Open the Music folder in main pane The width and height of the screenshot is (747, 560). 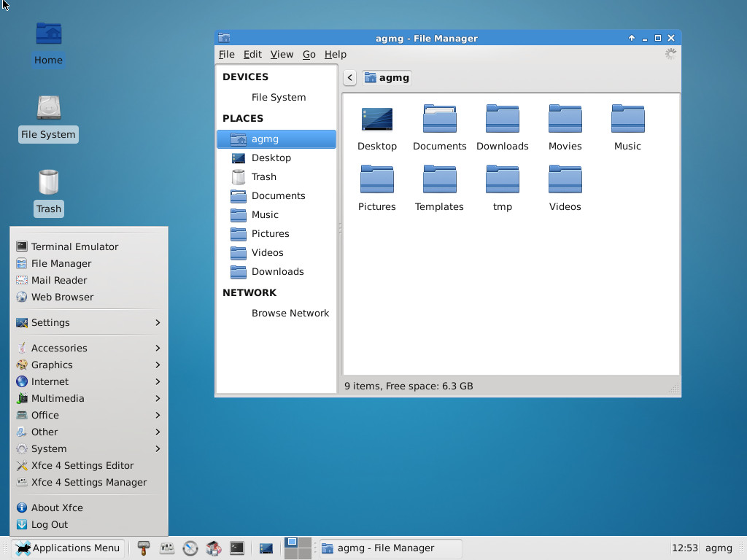(627, 128)
